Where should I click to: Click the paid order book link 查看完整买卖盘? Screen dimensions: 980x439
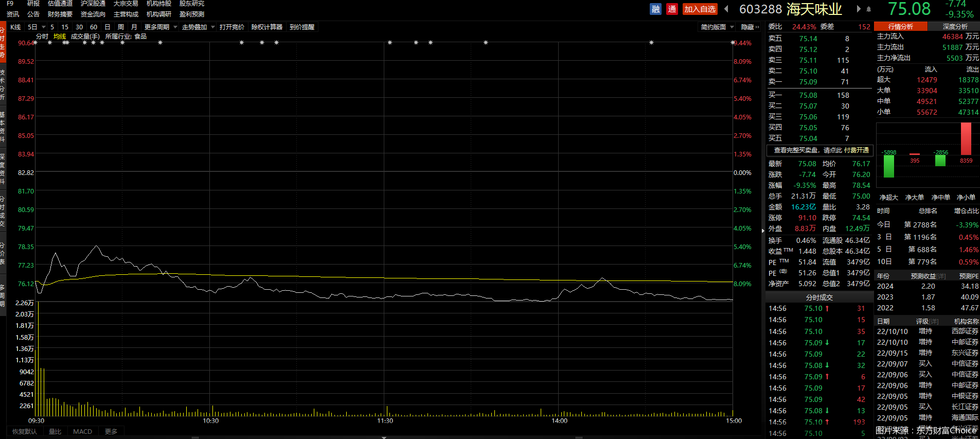click(x=821, y=150)
